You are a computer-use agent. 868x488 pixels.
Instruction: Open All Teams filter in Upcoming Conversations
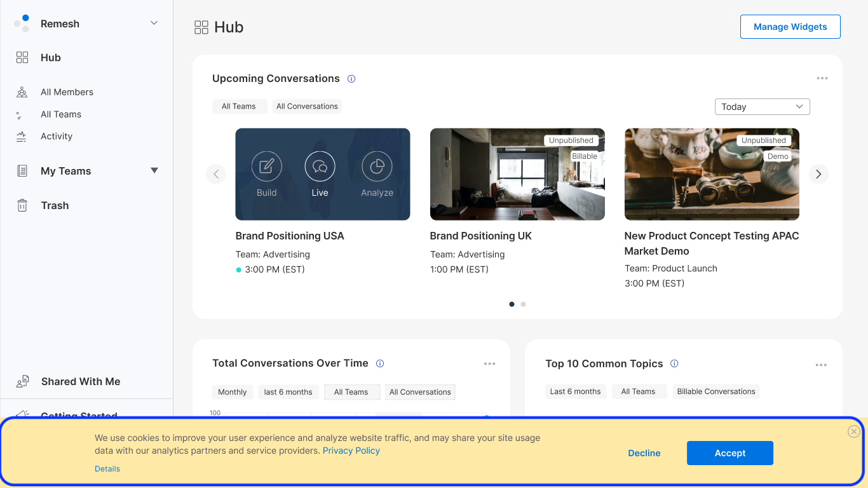pyautogui.click(x=238, y=106)
